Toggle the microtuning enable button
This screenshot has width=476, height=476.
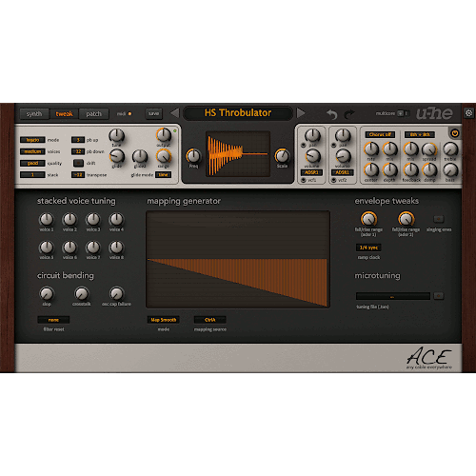[x=439, y=296]
